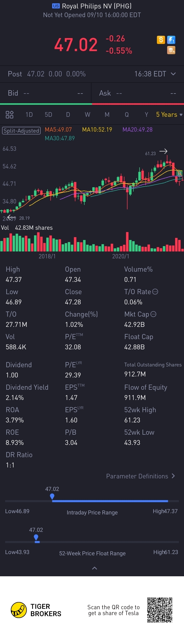The image size is (184, 644).
Task: Tap the DR Ratio 1:1 value
Action: coord(10,465)
